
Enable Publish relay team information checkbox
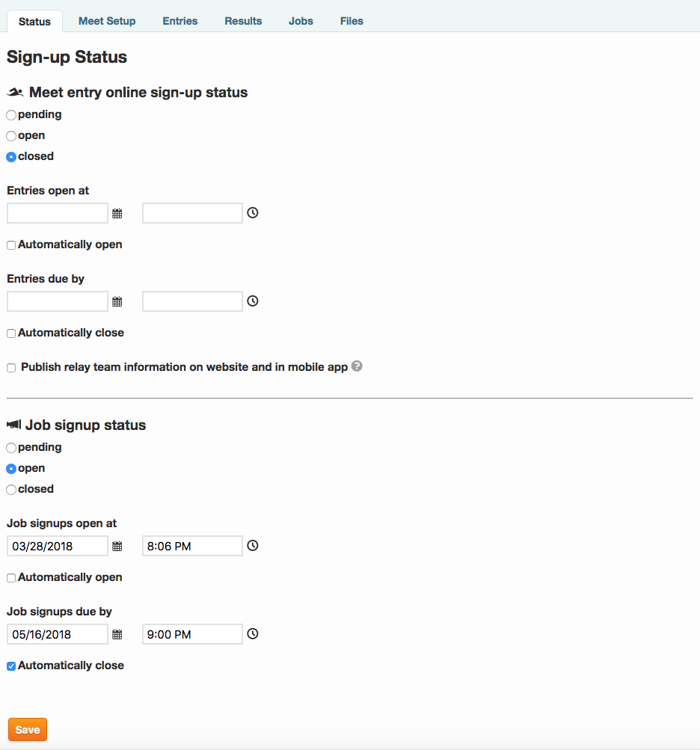point(11,368)
